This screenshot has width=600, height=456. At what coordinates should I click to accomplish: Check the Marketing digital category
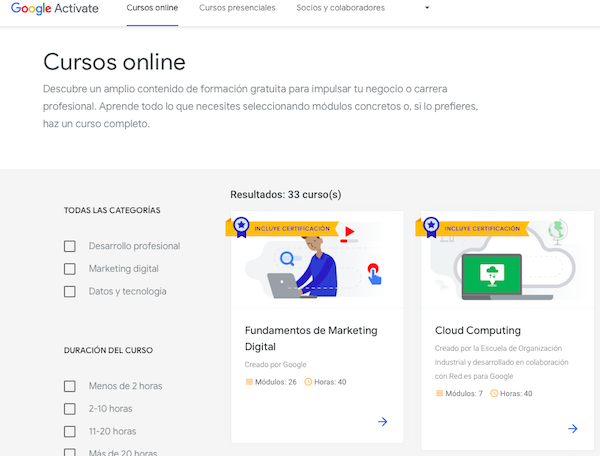click(70, 269)
